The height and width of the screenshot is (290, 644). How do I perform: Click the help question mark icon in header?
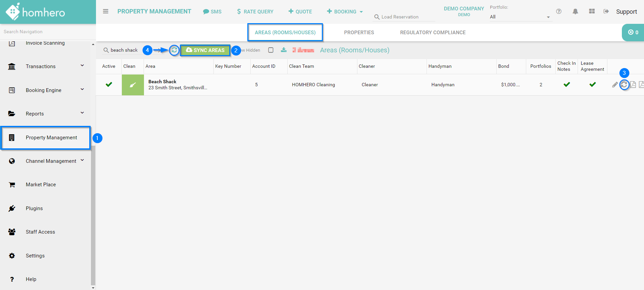point(559,11)
